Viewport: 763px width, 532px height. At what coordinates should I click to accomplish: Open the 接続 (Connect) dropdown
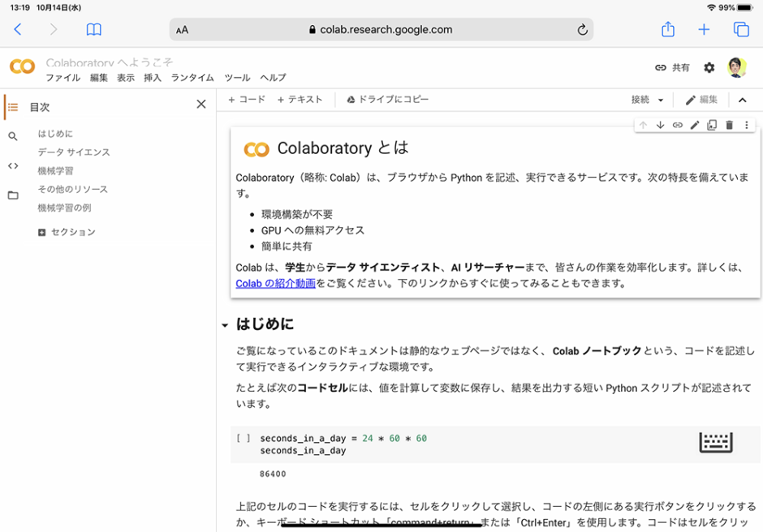click(x=646, y=100)
